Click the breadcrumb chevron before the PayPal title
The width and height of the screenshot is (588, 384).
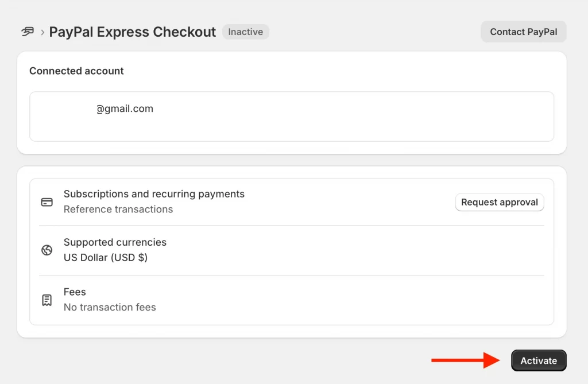point(42,32)
